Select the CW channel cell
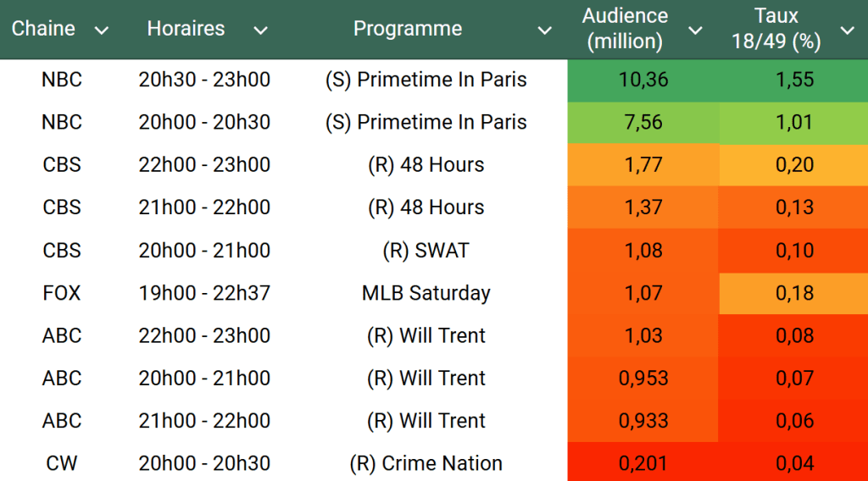 tap(62, 464)
